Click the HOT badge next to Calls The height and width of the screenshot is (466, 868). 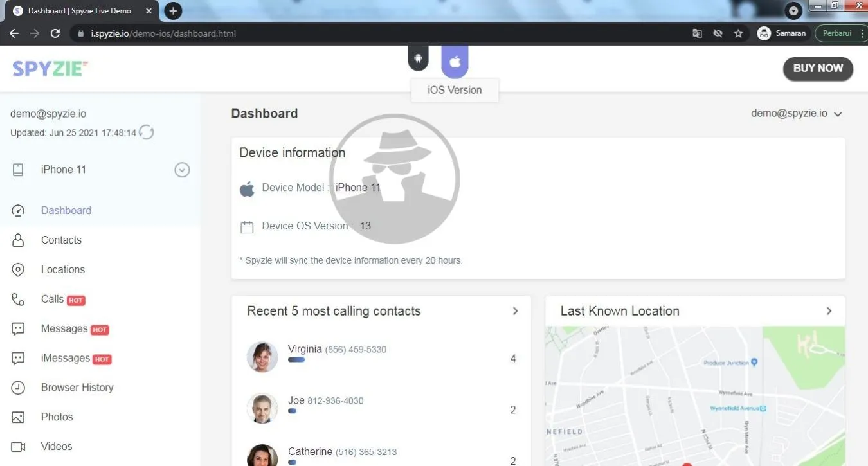point(76,300)
